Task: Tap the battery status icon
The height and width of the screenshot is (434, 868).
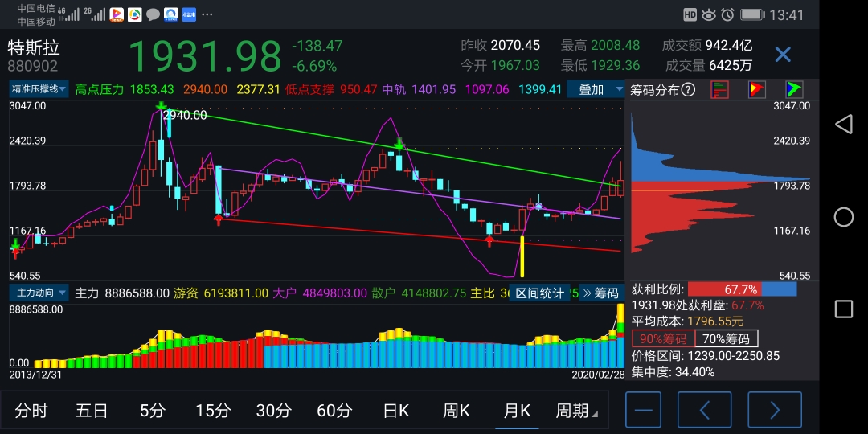Action: tap(753, 15)
